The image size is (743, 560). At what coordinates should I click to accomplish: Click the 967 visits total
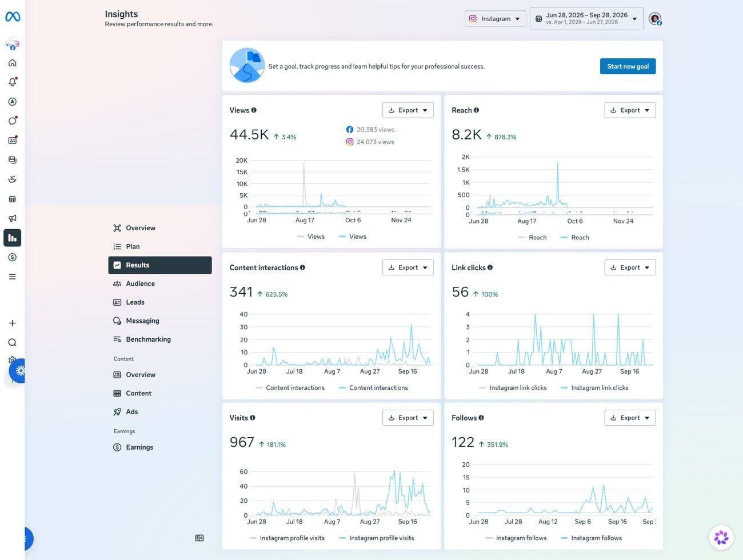pos(242,442)
